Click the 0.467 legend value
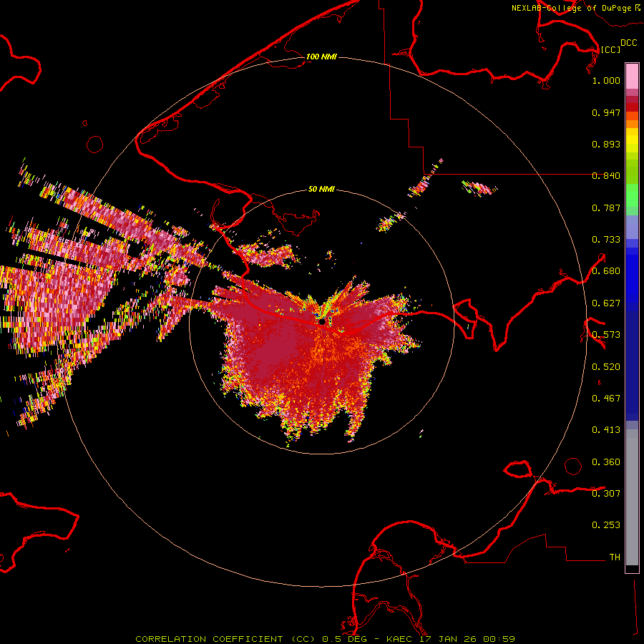The width and height of the screenshot is (644, 644). (x=606, y=399)
